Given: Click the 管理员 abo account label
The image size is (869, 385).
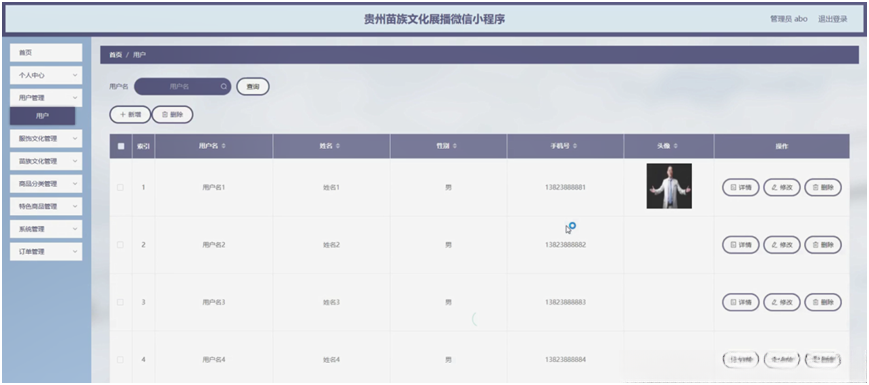Looking at the screenshot, I should (789, 19).
